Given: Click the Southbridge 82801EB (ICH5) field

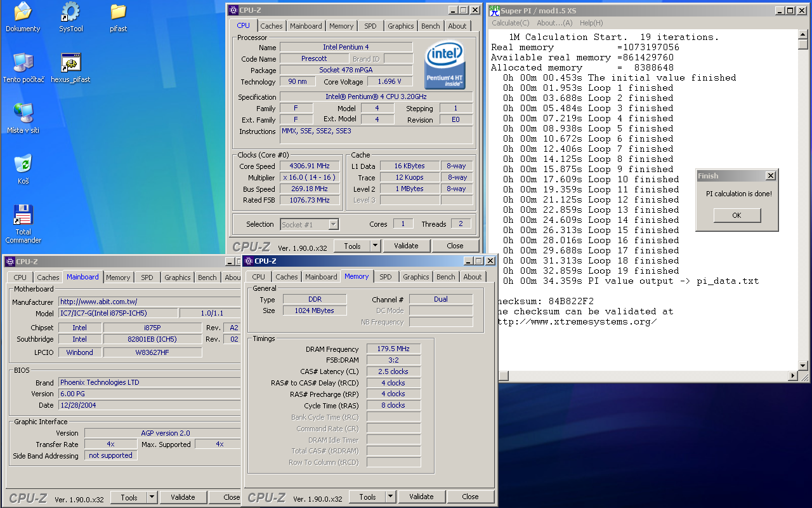Looking at the screenshot, I should pyautogui.click(x=152, y=339).
